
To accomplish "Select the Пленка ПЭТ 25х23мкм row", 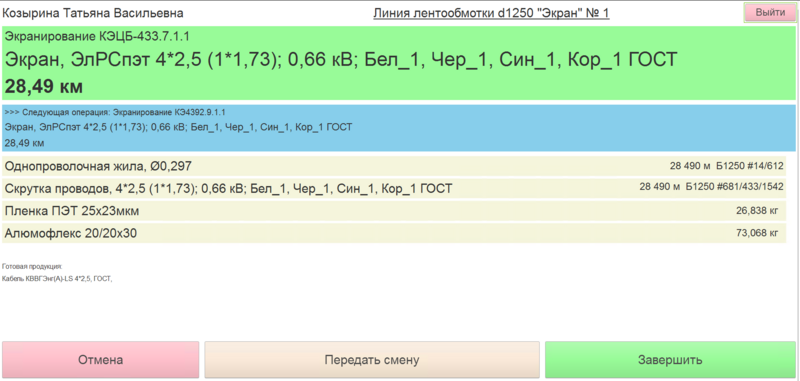I will (394, 210).
